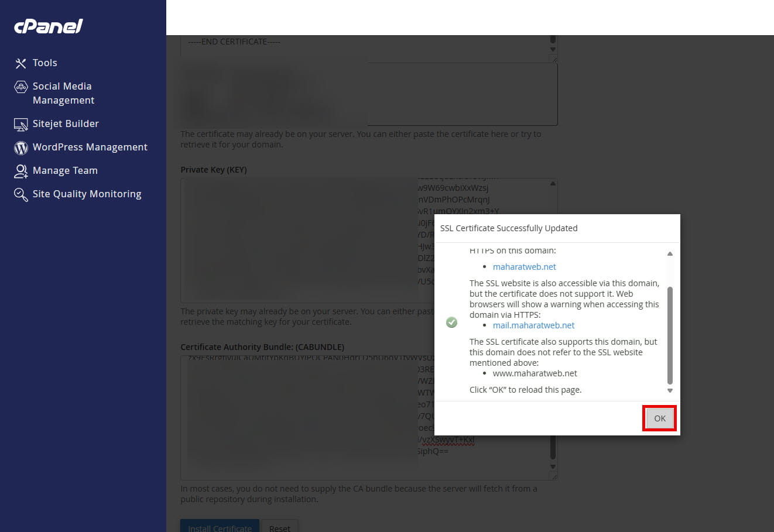Viewport: 774px width, 532px height.
Task: Click the Install Certificate button
Action: click(220, 526)
